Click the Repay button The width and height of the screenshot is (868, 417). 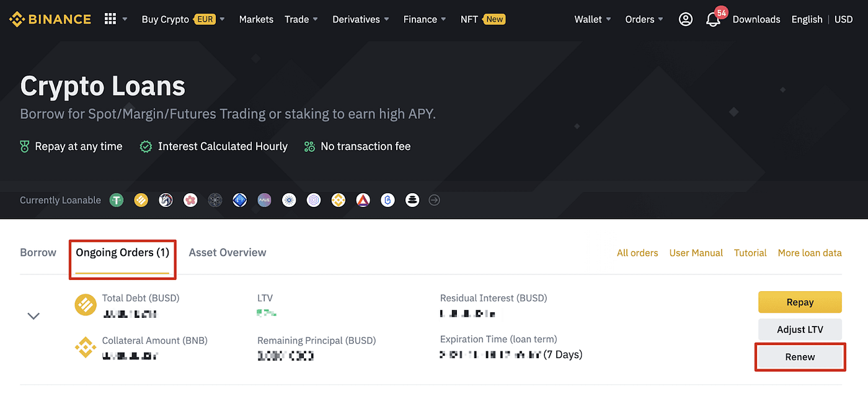click(x=800, y=302)
